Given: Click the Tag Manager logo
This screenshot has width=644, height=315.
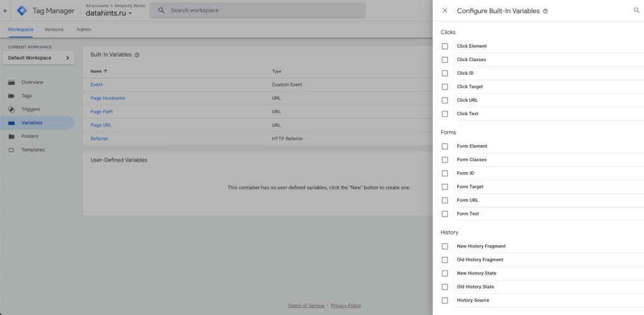Looking at the screenshot, I should pos(22,11).
